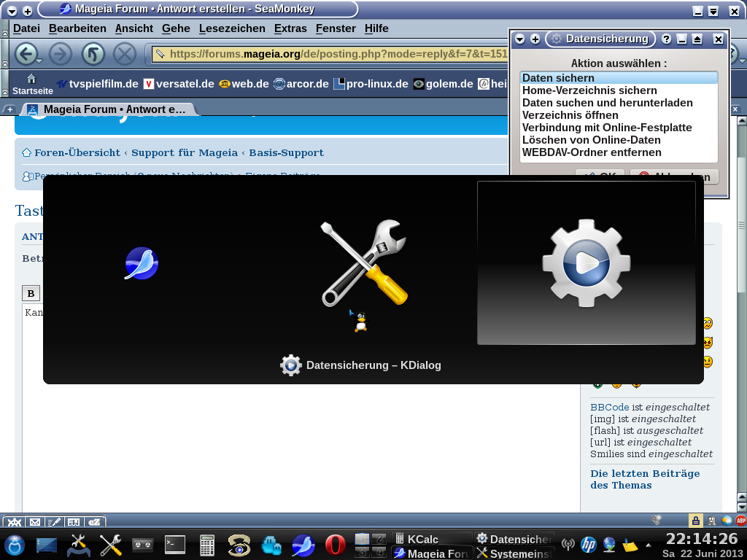
Task: Open Mail & Newsgroups from the component bar
Action: 35,522
